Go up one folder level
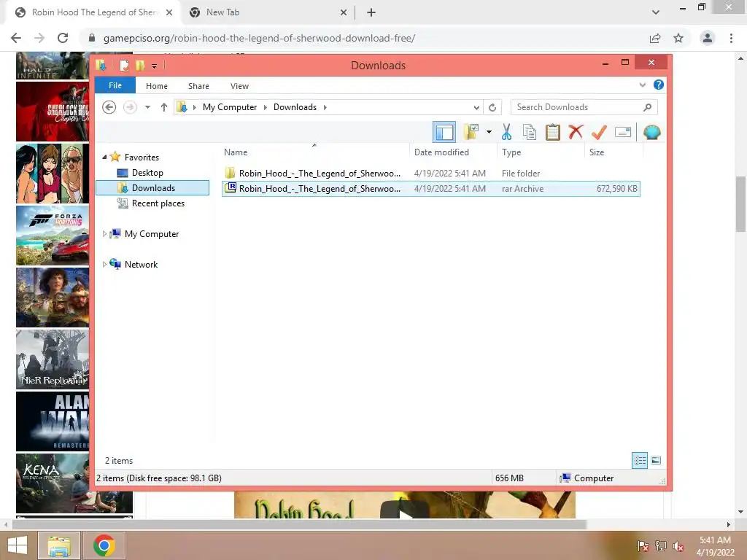Image resolution: width=747 pixels, height=560 pixels. pyautogui.click(x=164, y=107)
